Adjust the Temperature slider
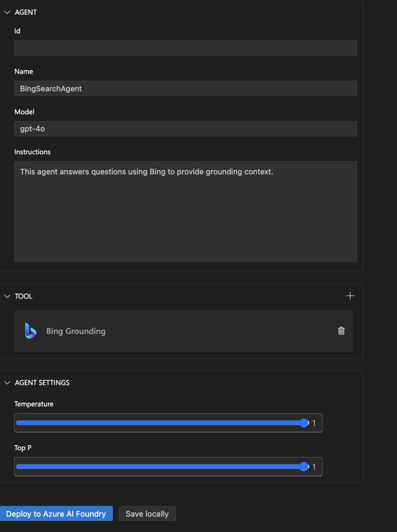The height and width of the screenshot is (532, 397). click(x=163, y=423)
